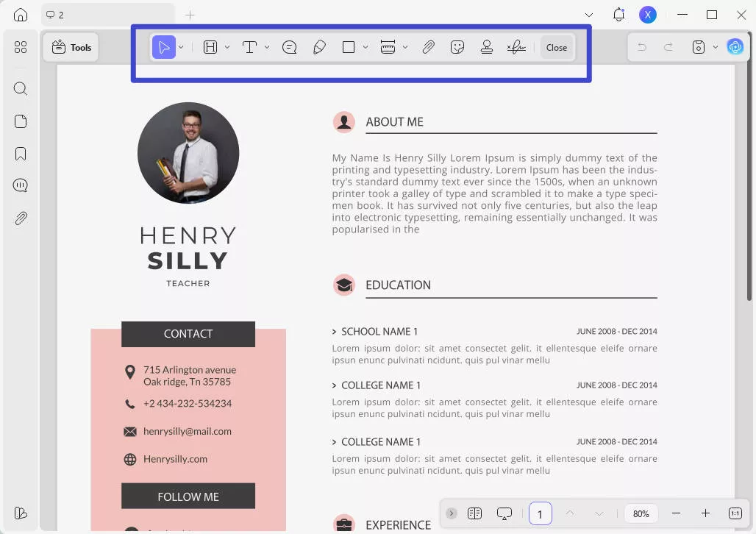This screenshot has width=756, height=534.
Task: Set the view to actual size 1:1
Action: [x=735, y=513]
